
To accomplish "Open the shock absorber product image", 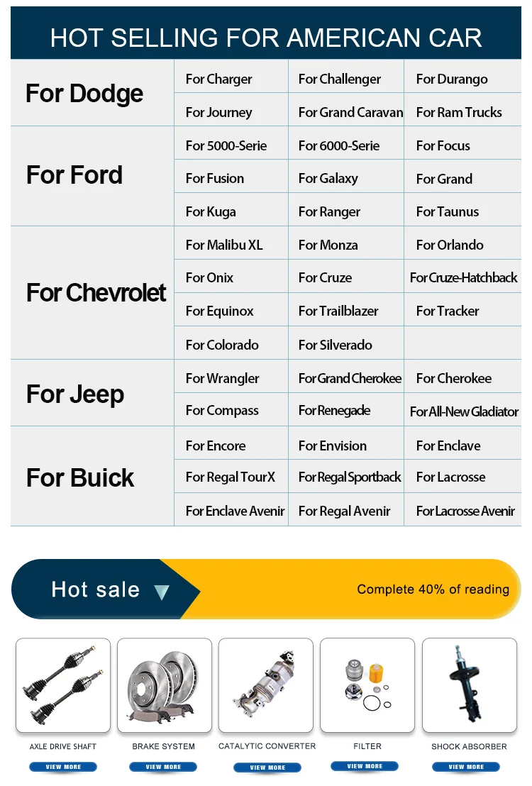I will point(469,685).
